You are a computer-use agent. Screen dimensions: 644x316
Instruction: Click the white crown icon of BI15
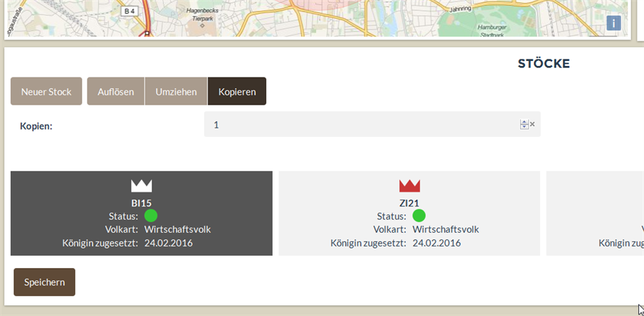coord(141,186)
